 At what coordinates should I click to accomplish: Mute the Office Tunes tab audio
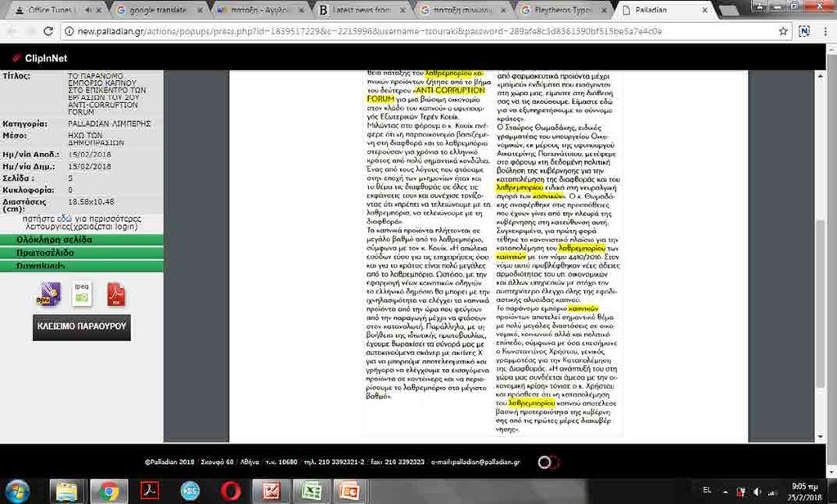click(x=88, y=10)
